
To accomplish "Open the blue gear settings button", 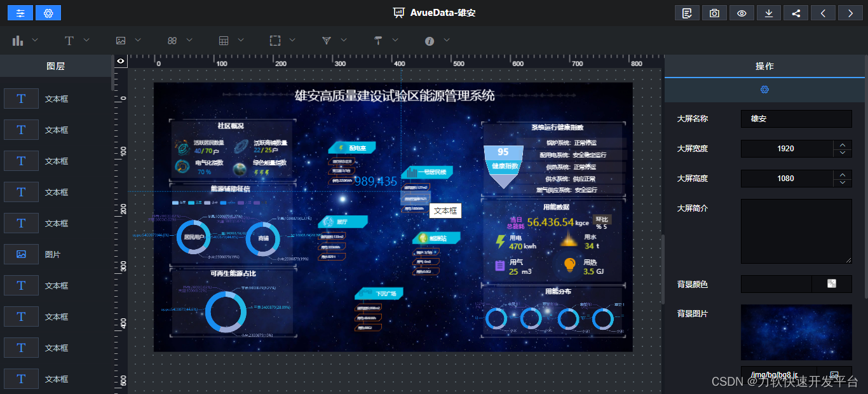I will pyautogui.click(x=48, y=13).
